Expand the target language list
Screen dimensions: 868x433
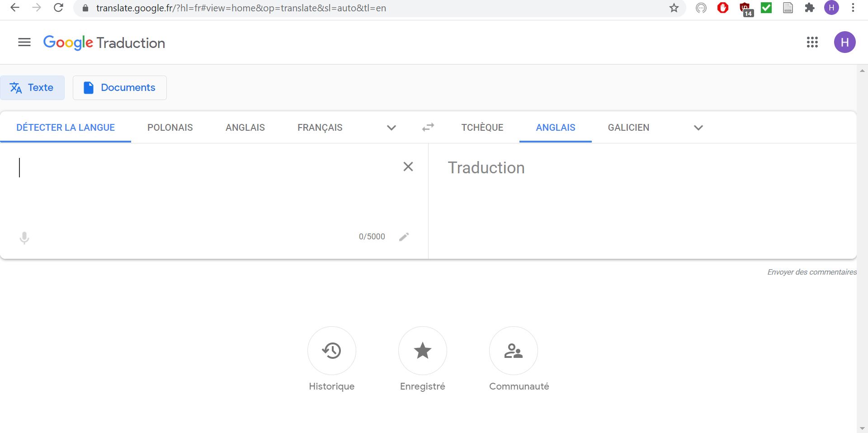click(x=698, y=128)
